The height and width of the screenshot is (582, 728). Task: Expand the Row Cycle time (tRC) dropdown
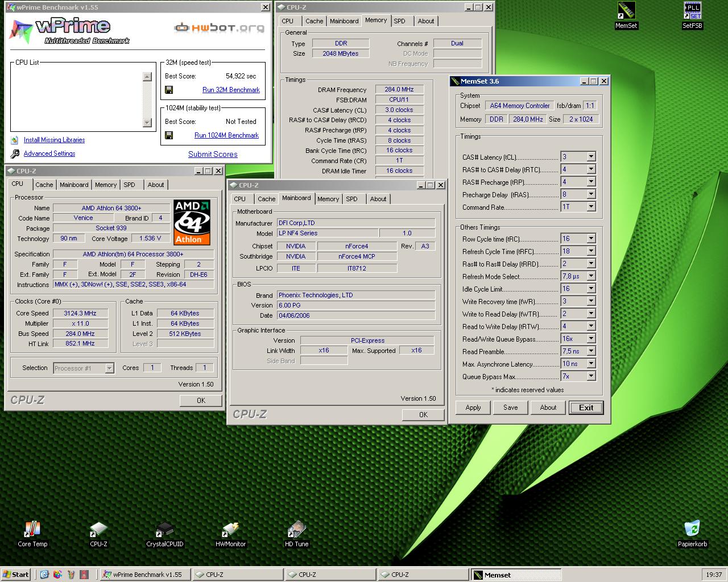(x=591, y=239)
